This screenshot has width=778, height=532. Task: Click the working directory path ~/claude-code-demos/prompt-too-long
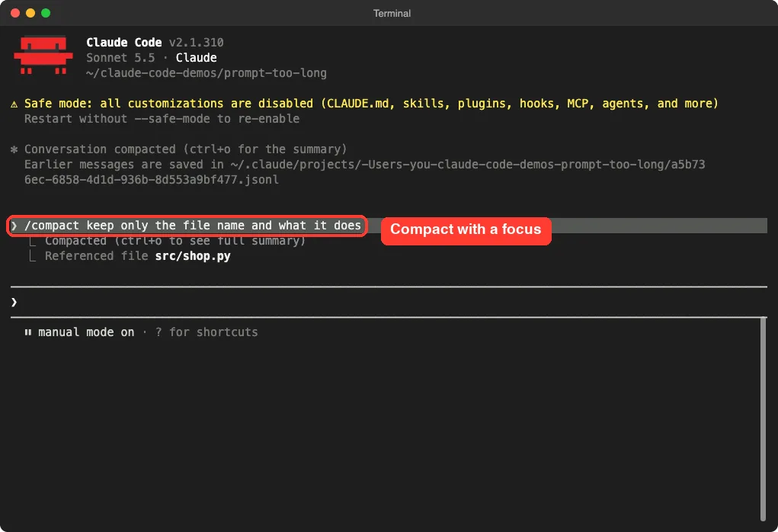tap(207, 73)
